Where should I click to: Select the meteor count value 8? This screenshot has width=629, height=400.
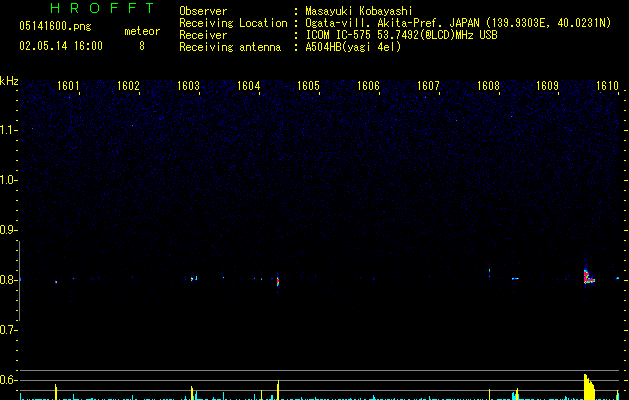(142, 46)
